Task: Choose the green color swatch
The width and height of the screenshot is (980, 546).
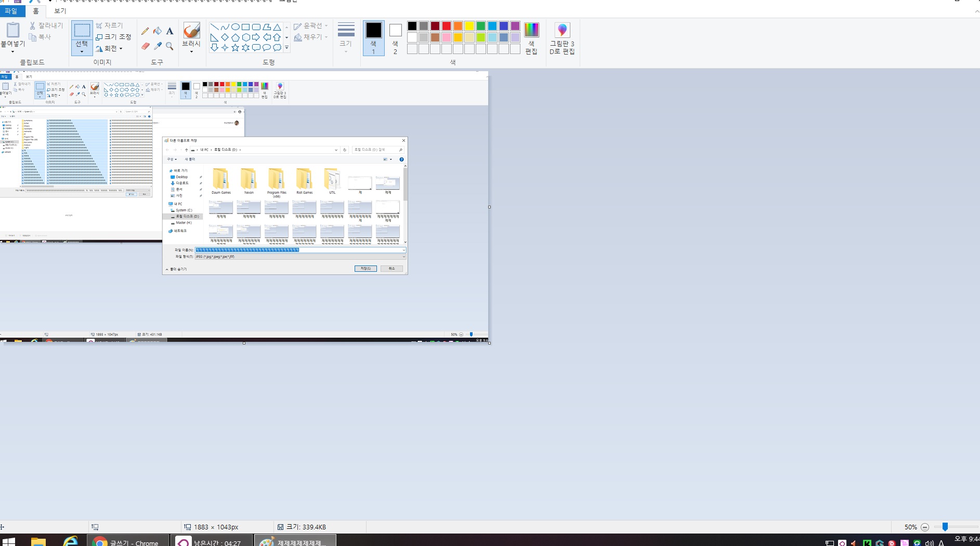Action: coord(481,26)
